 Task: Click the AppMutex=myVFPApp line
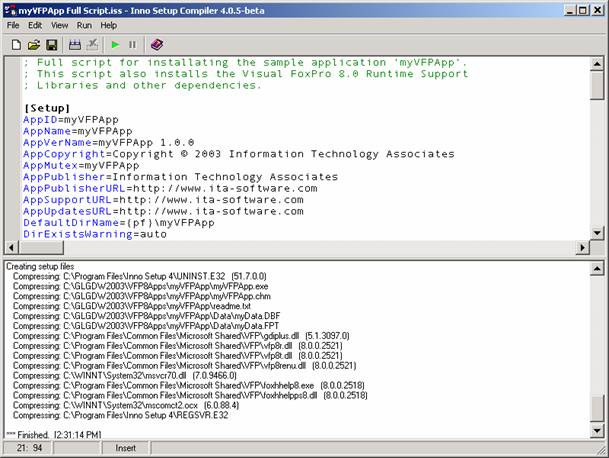[81, 165]
